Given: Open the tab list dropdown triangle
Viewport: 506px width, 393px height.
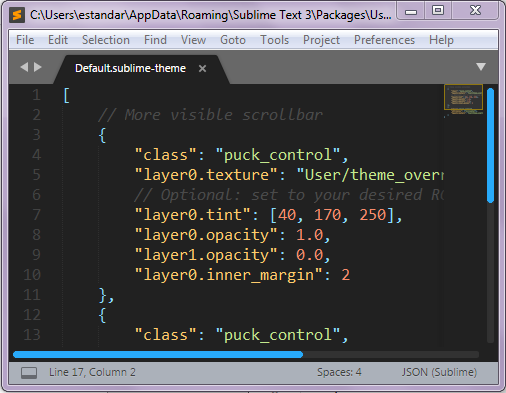Looking at the screenshot, I should (481, 67).
